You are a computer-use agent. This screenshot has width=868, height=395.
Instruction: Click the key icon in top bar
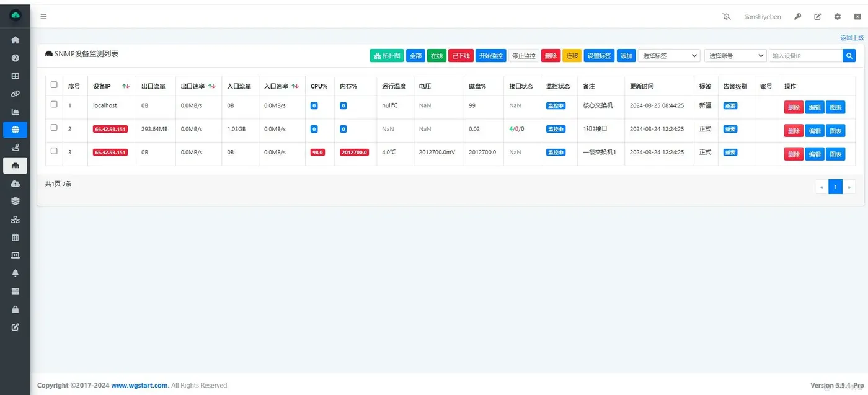(798, 17)
